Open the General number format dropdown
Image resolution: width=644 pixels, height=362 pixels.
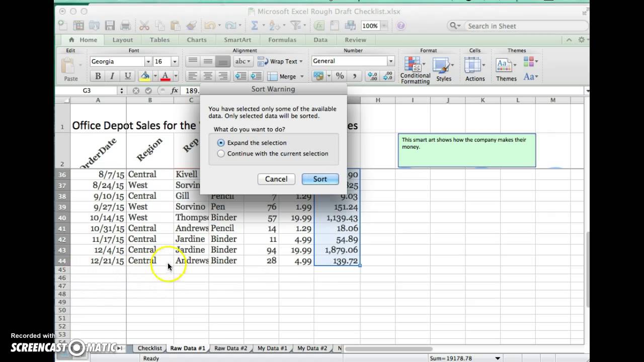(x=390, y=61)
